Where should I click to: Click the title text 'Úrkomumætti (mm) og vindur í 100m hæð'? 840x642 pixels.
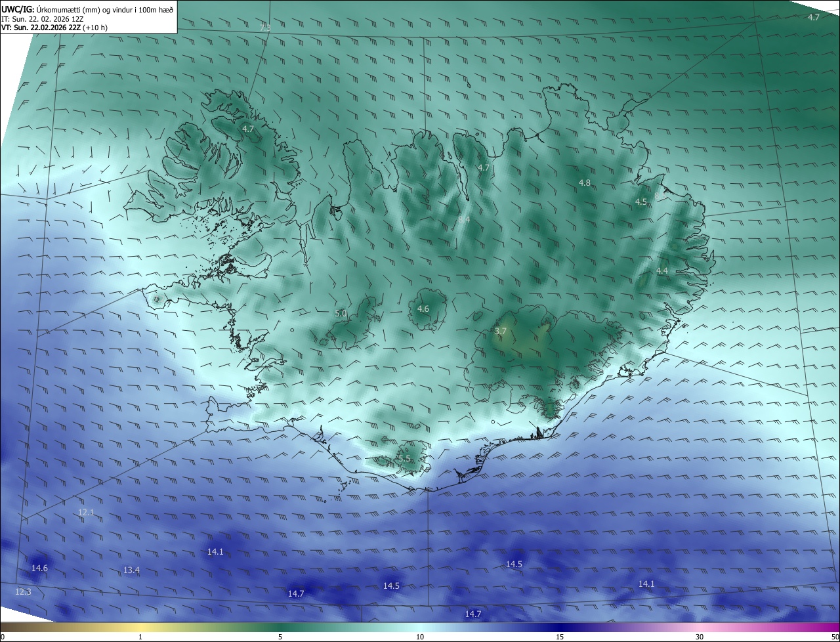(x=104, y=9)
